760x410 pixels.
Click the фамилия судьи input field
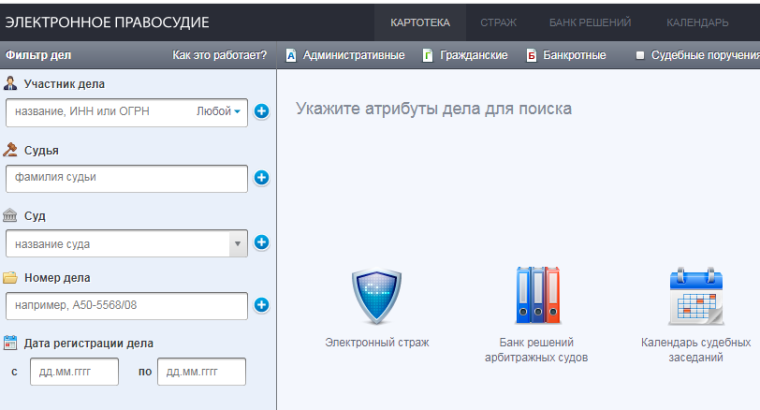pyautogui.click(x=125, y=178)
